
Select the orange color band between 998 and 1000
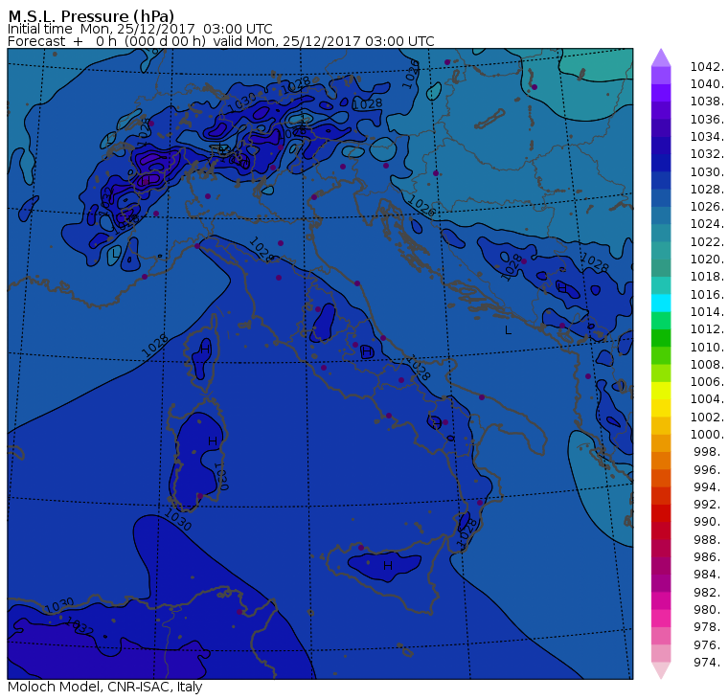point(661,443)
